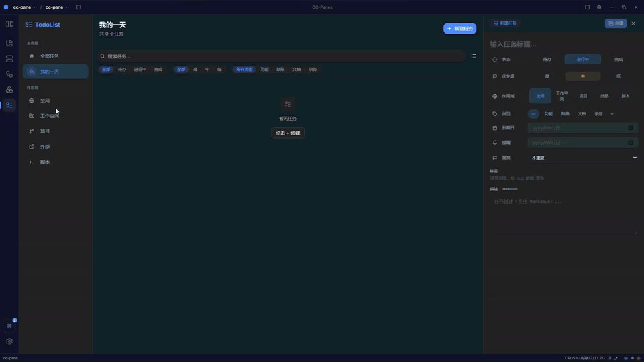Set status to 完成 in task form
The height and width of the screenshot is (362, 644).
(x=619, y=60)
